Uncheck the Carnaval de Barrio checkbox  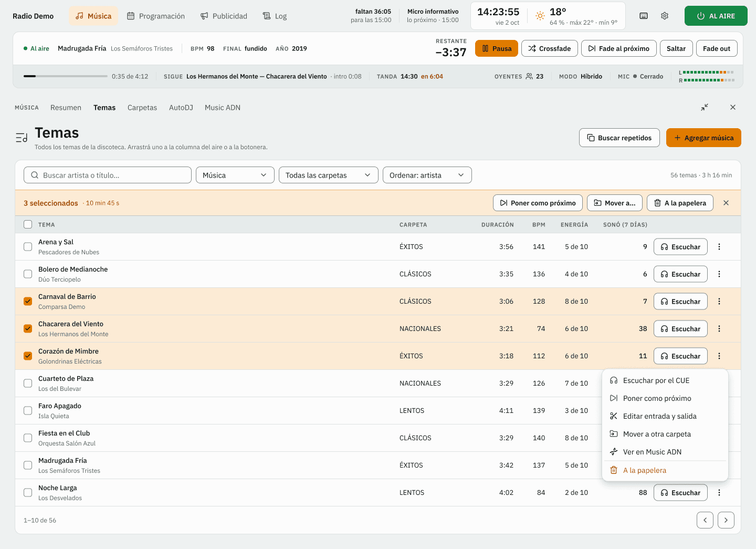tap(28, 302)
